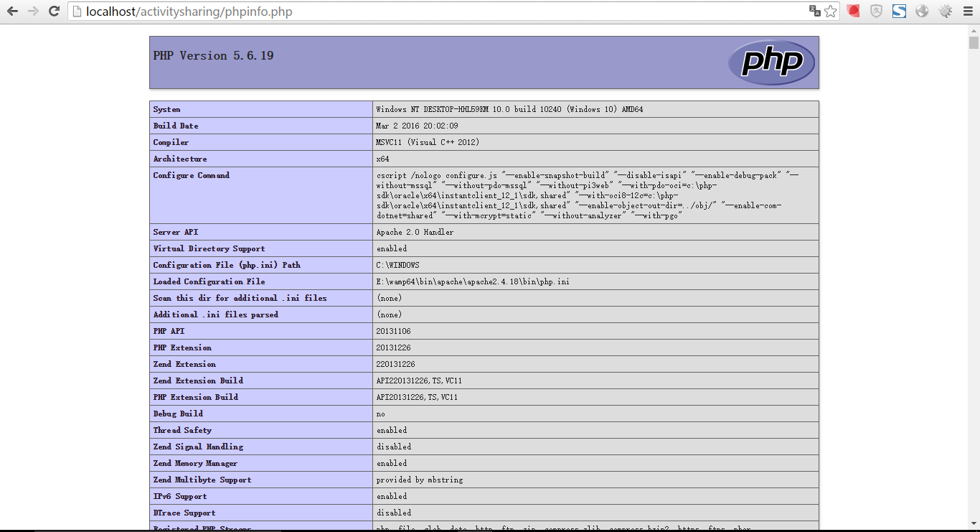Reload the phpinfo page with the refresh icon
Screen dimensions: 980x532
54,11
